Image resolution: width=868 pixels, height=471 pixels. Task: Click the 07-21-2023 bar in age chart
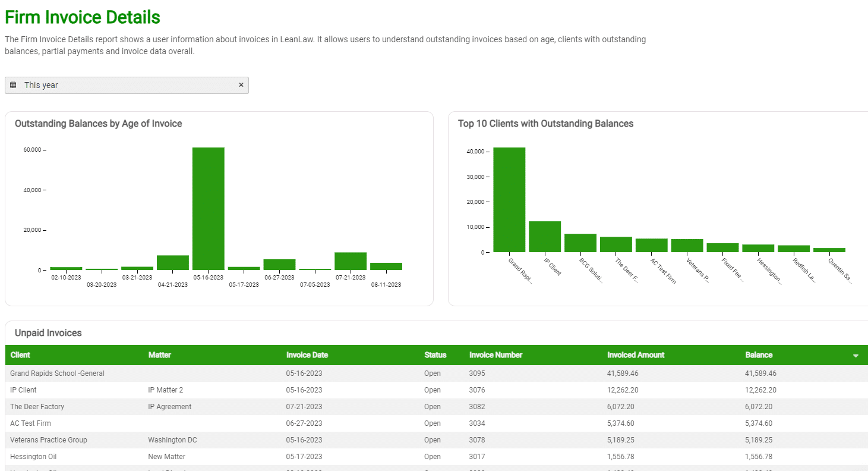pyautogui.click(x=350, y=261)
